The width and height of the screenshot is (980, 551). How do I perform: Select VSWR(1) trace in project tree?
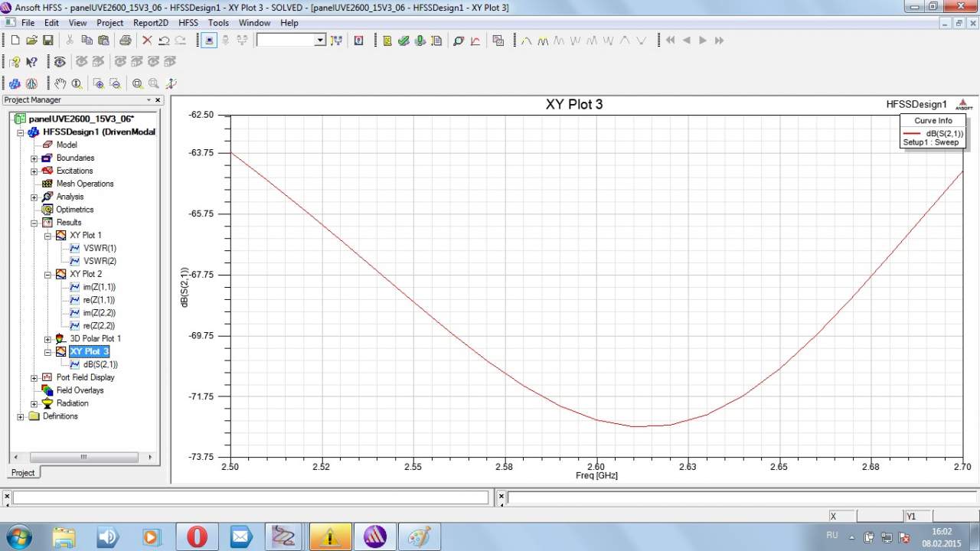100,248
